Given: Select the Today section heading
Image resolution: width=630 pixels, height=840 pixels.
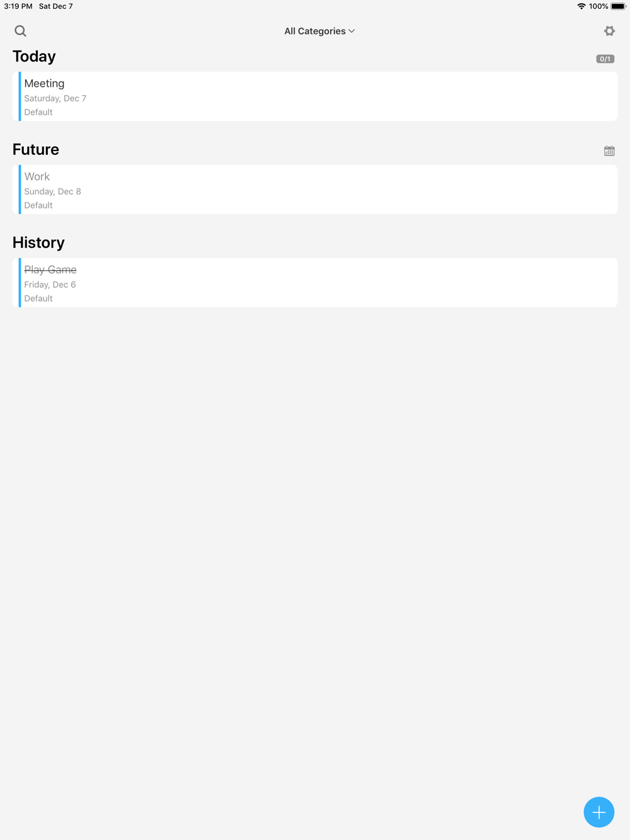Looking at the screenshot, I should (34, 57).
